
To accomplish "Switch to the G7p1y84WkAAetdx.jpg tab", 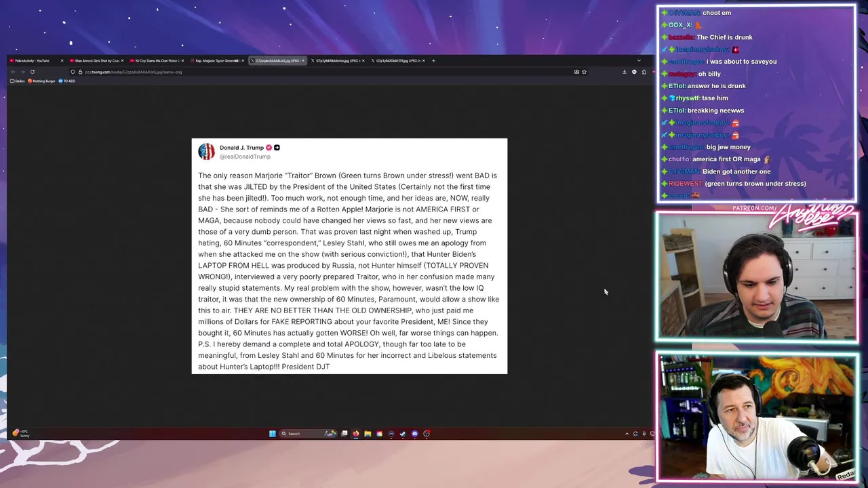I will (337, 60).
